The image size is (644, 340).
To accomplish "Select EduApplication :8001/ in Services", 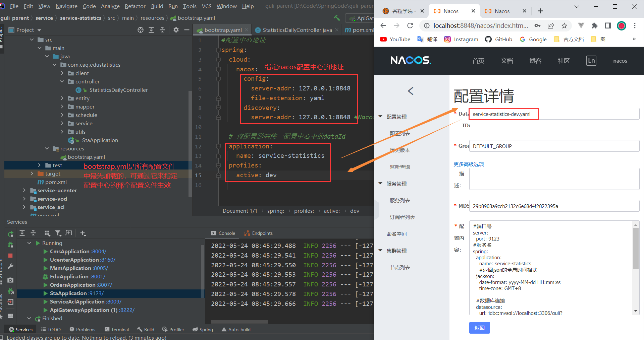I will point(77,276).
